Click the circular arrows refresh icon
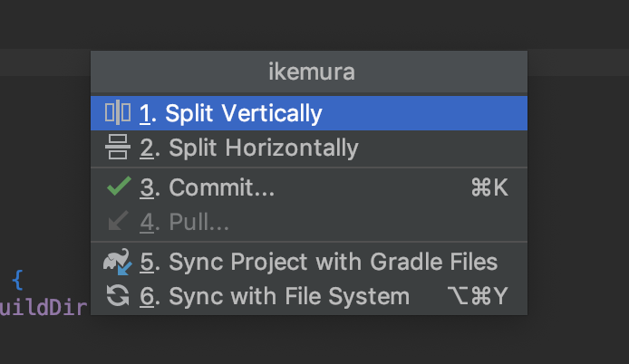Viewport: 629px width, 364px height. point(118,296)
